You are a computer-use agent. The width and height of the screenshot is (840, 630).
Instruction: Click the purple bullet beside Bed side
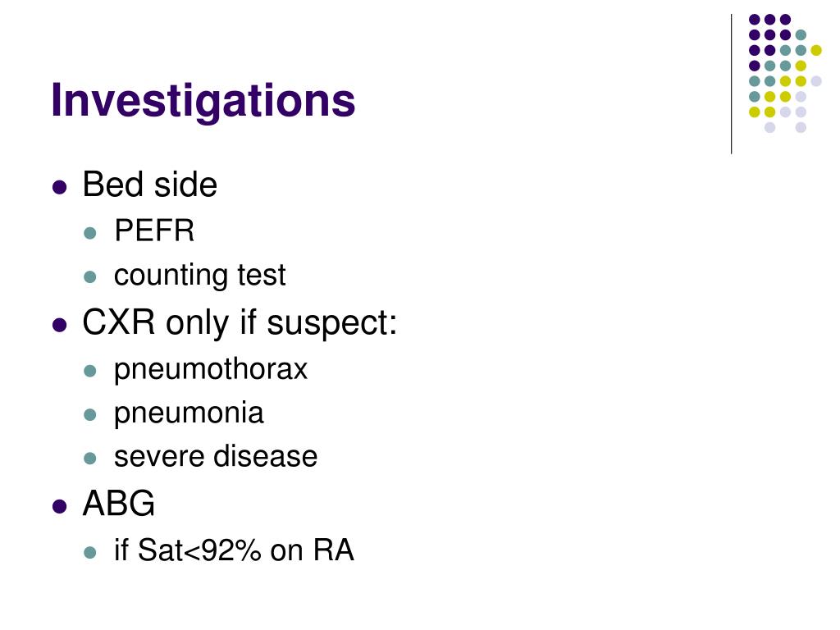pos(59,187)
